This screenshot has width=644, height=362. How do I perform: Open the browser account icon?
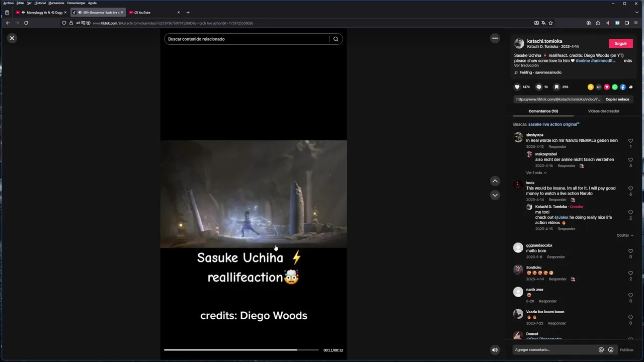(x=589, y=23)
